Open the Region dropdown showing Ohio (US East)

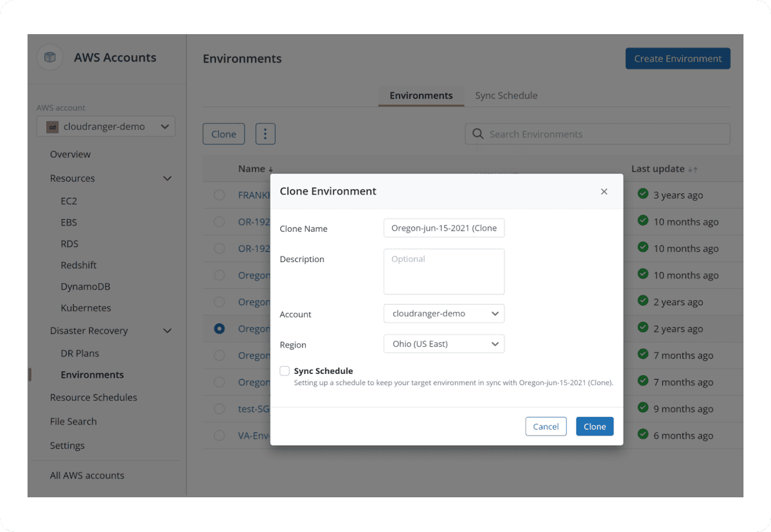[x=443, y=344]
